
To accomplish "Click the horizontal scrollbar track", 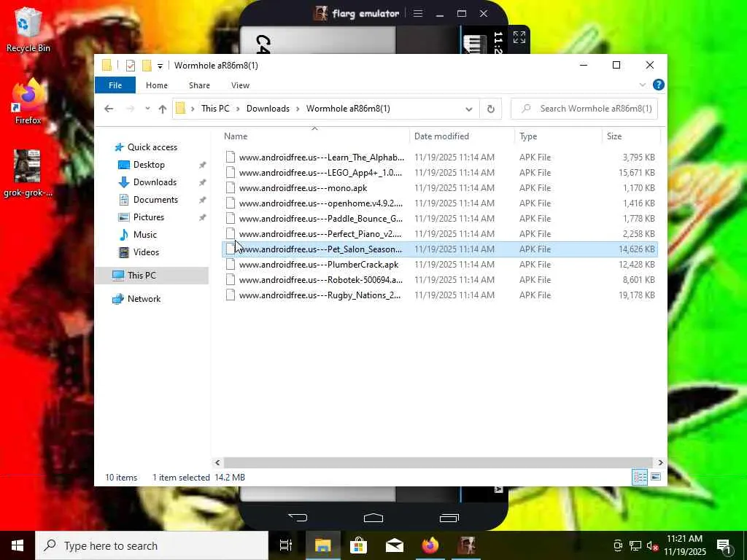I will [438, 462].
